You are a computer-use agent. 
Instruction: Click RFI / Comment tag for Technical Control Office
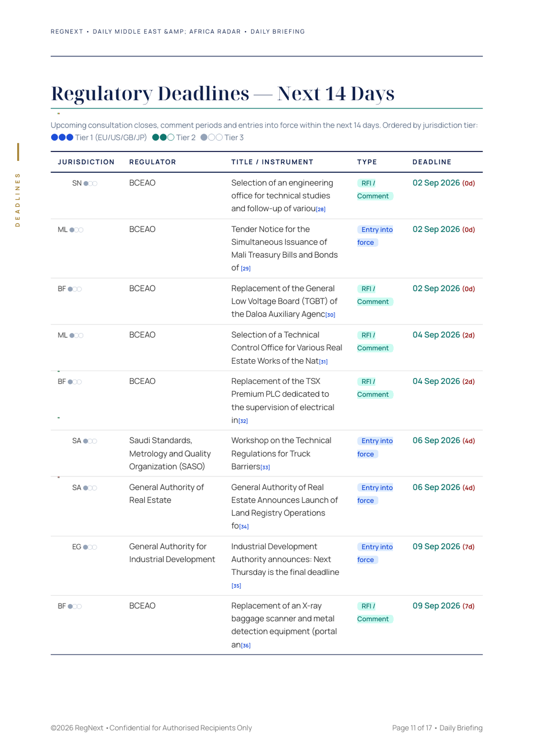click(x=375, y=342)
